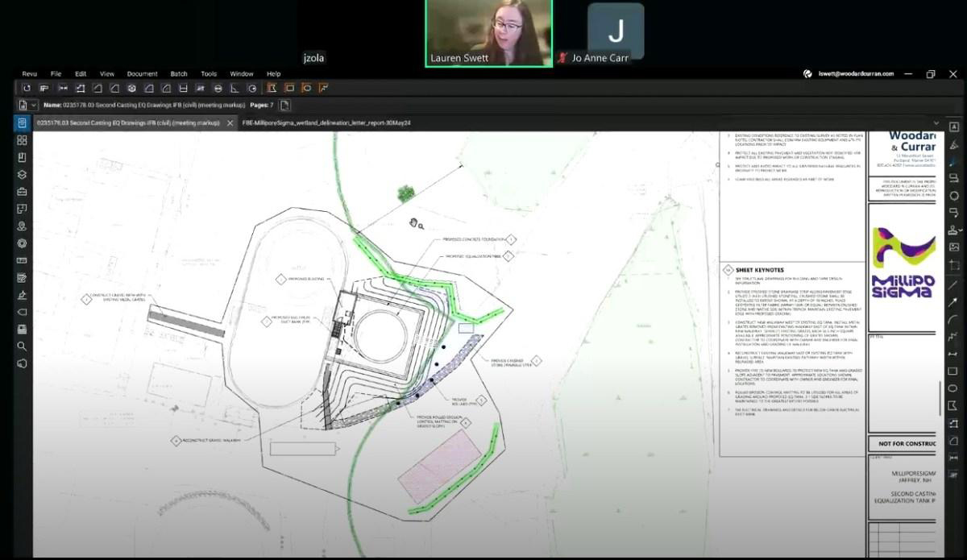Close the Second Casting EQ Drawings tab
This screenshot has height=560, width=967.
click(x=230, y=123)
